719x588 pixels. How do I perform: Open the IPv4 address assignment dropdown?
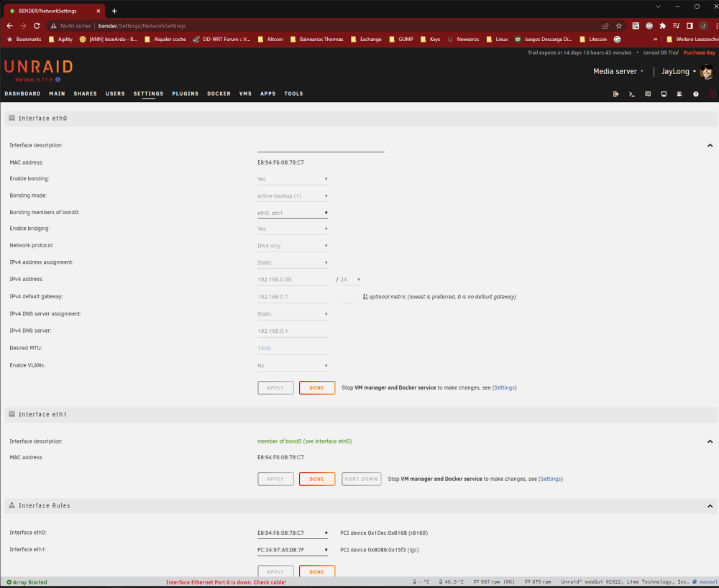point(293,263)
